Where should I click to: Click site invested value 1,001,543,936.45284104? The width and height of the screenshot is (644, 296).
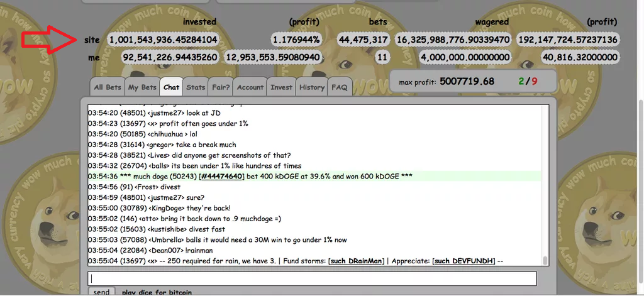point(163,40)
